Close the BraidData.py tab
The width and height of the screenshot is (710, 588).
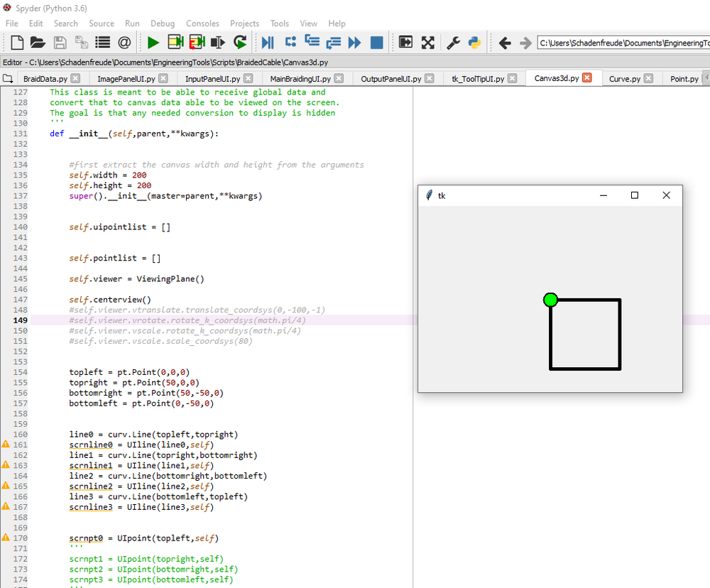pos(76,78)
